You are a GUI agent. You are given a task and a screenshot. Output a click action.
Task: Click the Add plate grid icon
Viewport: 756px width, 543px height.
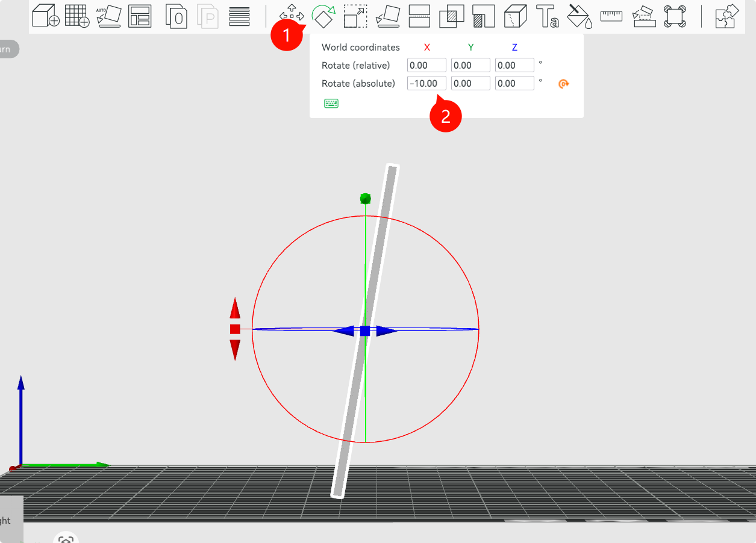coord(77,16)
